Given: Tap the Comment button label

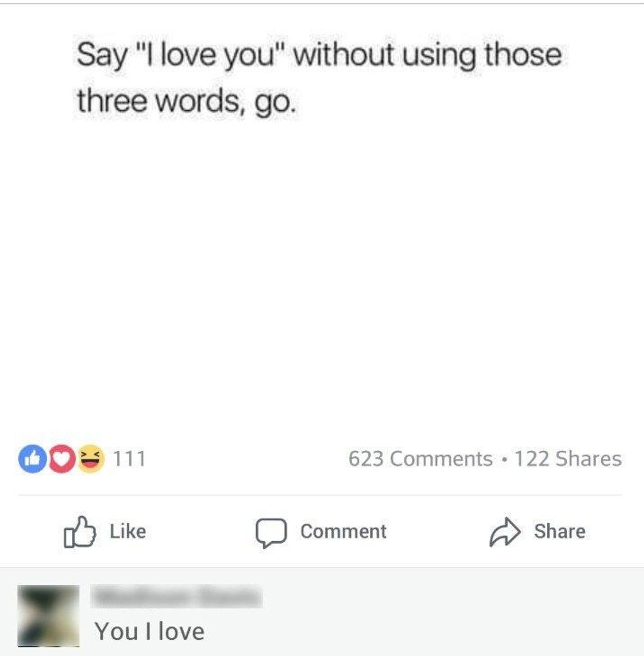Looking at the screenshot, I should pos(343,531).
